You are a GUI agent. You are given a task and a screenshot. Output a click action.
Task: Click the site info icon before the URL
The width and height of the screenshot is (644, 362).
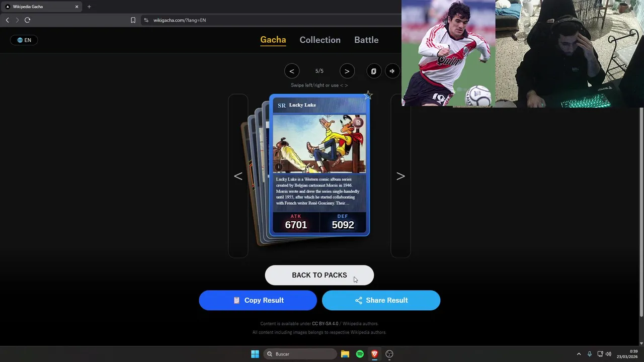point(146,20)
